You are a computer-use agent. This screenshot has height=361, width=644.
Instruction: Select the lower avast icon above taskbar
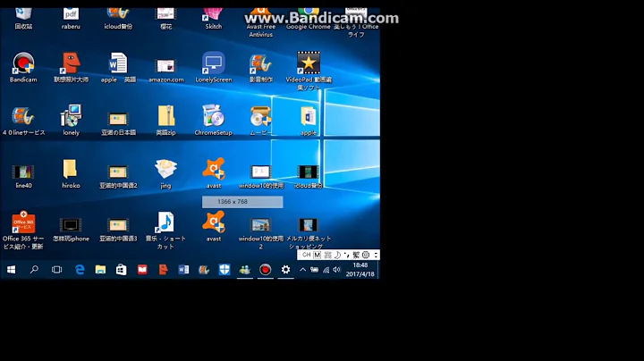213,222
